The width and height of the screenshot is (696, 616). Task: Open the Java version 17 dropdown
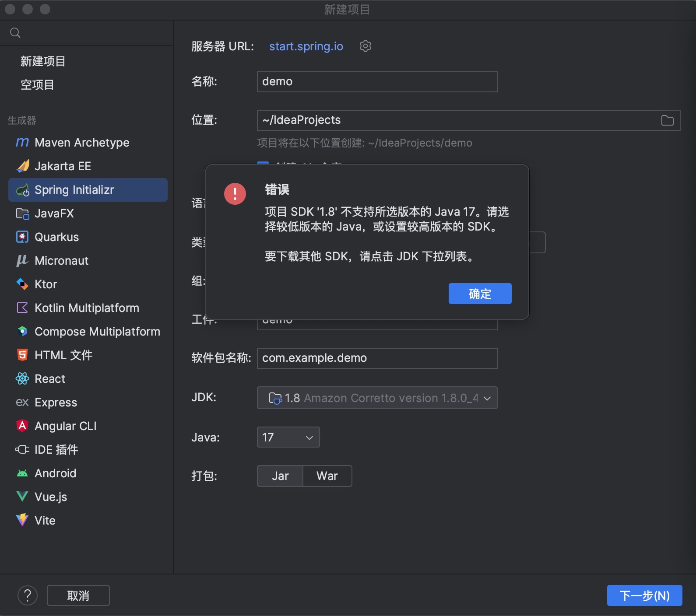pyautogui.click(x=288, y=437)
